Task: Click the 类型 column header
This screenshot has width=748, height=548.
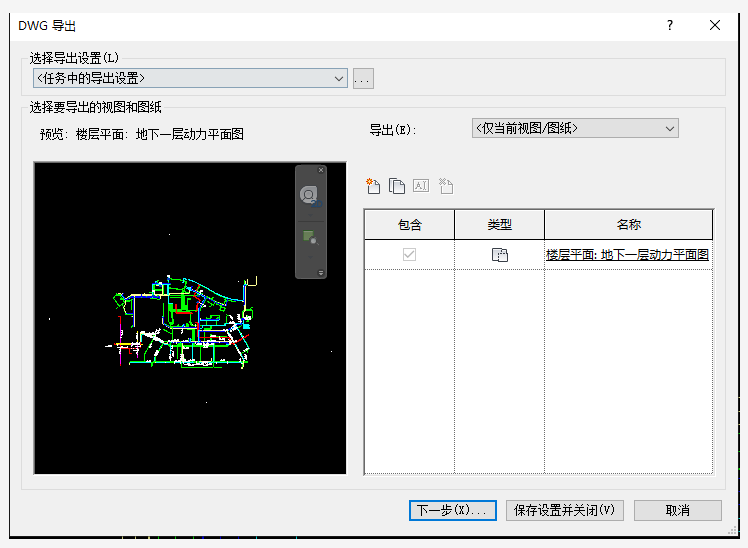Action: pos(499,225)
